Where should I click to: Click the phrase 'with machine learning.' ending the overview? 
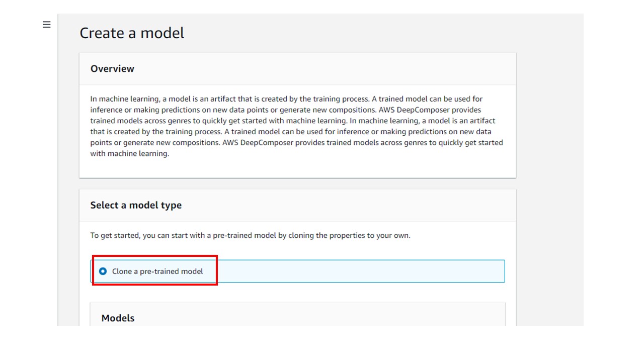tap(130, 154)
